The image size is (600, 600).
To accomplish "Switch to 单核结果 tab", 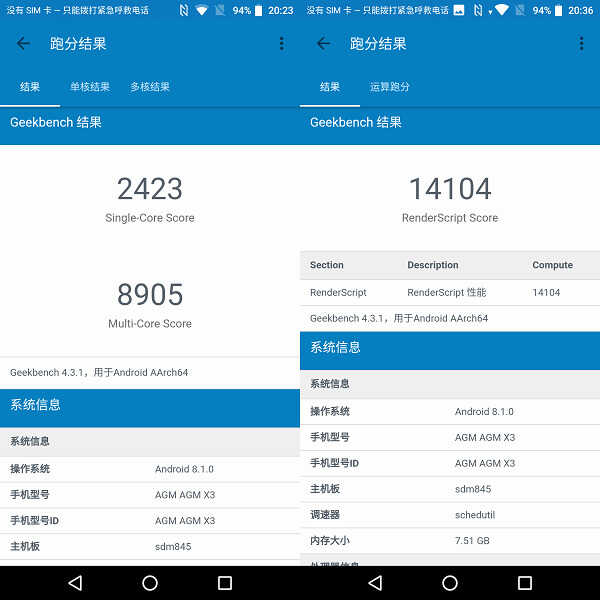I will click(90, 87).
